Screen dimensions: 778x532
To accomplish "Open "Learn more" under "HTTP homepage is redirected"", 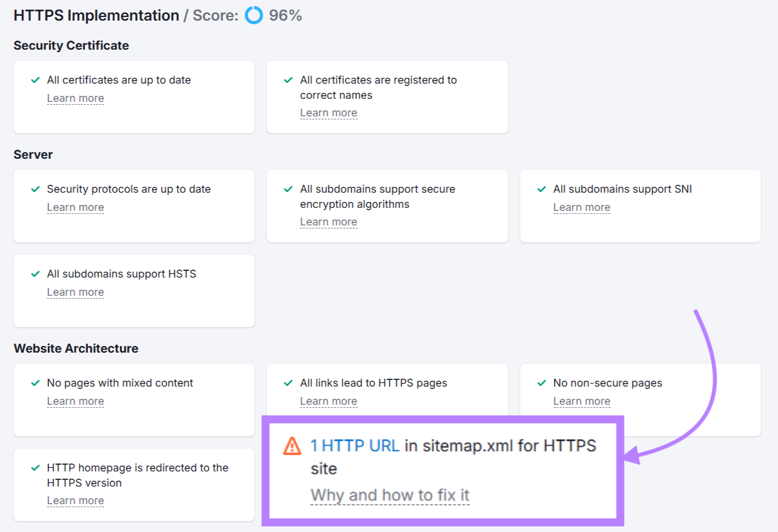I will tap(75, 500).
